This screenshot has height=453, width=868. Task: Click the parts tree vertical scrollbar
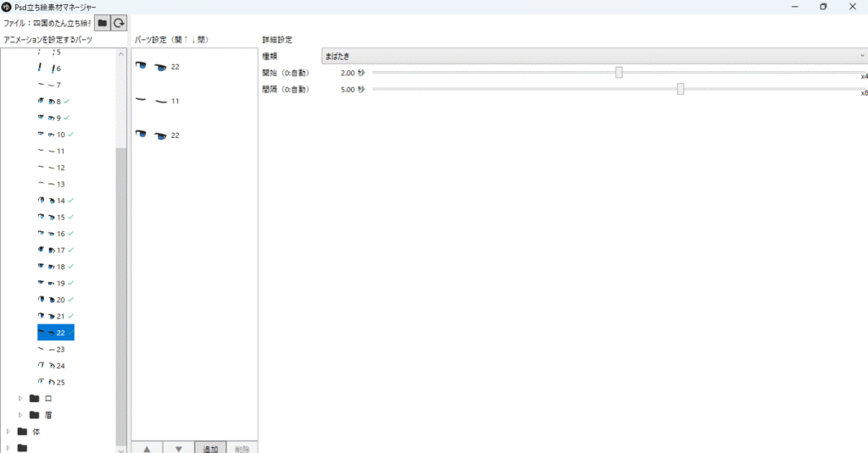click(x=121, y=296)
